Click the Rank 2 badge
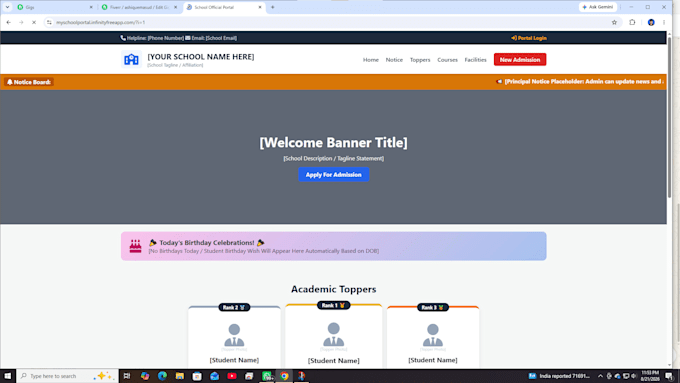The height and width of the screenshot is (383, 680). click(x=234, y=307)
